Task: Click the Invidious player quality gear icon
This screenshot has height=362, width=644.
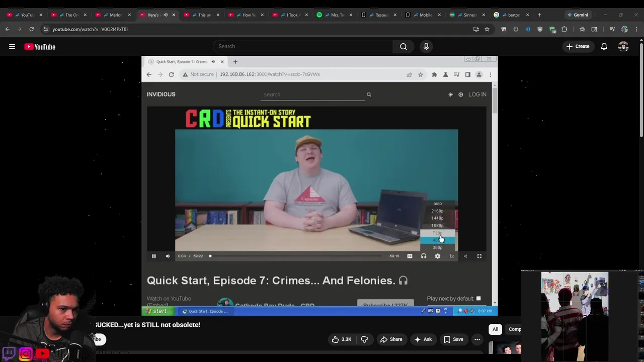Action: (438, 256)
